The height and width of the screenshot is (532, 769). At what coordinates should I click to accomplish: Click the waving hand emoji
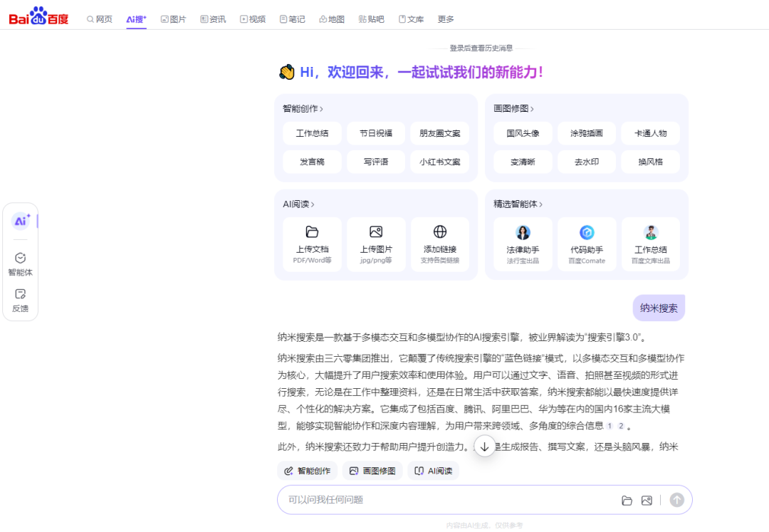point(287,72)
